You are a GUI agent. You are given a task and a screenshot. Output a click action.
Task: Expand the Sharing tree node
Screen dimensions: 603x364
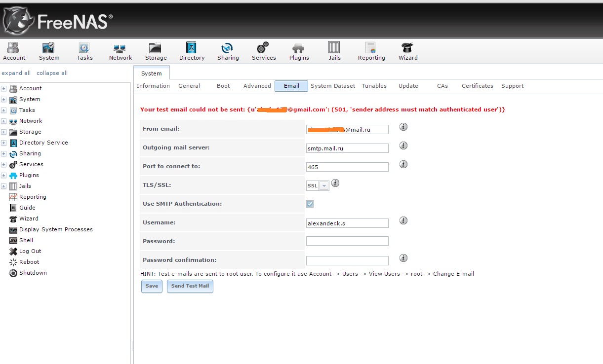3,153
